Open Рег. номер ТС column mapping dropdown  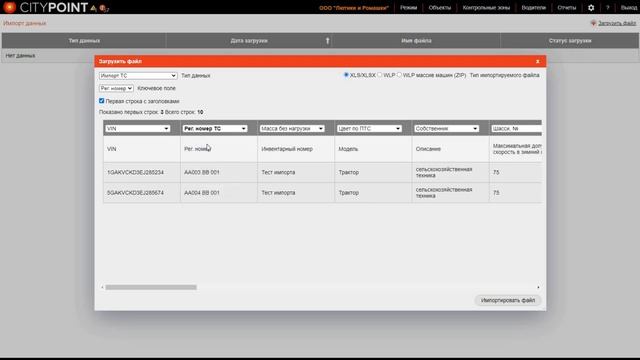coord(215,129)
